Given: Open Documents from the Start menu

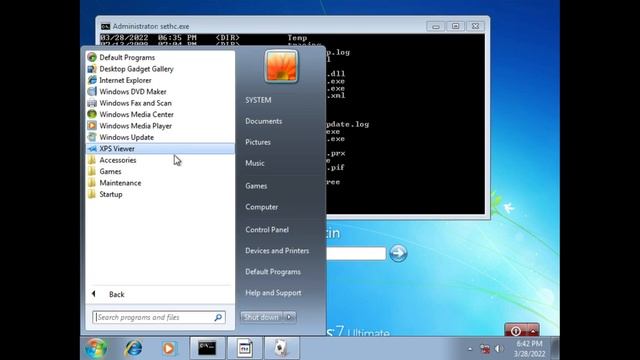Looking at the screenshot, I should point(264,121).
